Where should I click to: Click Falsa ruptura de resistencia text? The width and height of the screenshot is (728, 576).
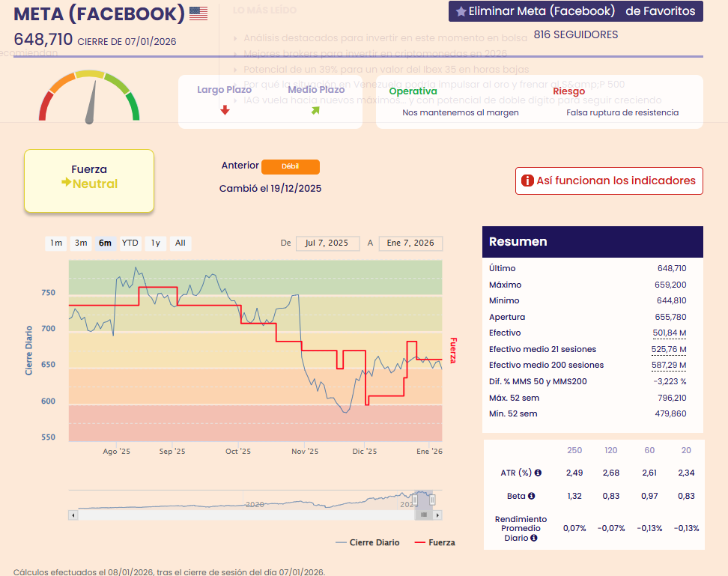click(622, 112)
